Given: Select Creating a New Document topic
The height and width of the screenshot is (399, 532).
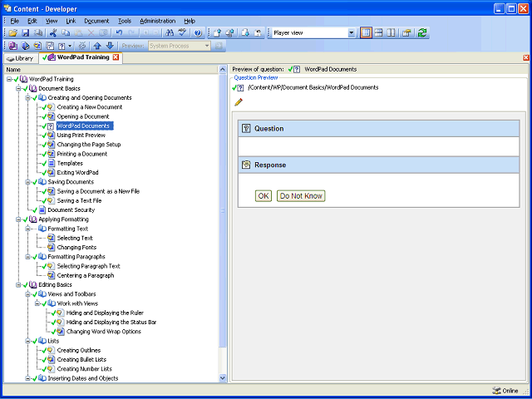Looking at the screenshot, I should (x=90, y=107).
